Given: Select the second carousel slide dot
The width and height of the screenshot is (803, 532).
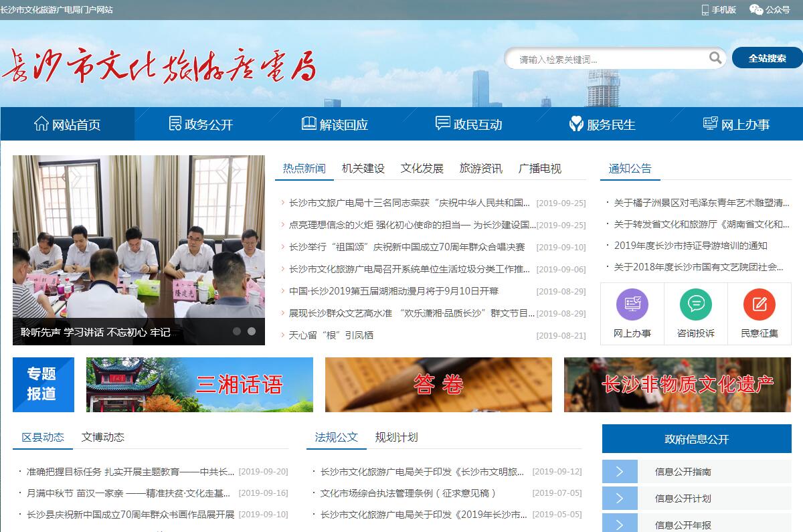Looking at the screenshot, I should (x=252, y=331).
